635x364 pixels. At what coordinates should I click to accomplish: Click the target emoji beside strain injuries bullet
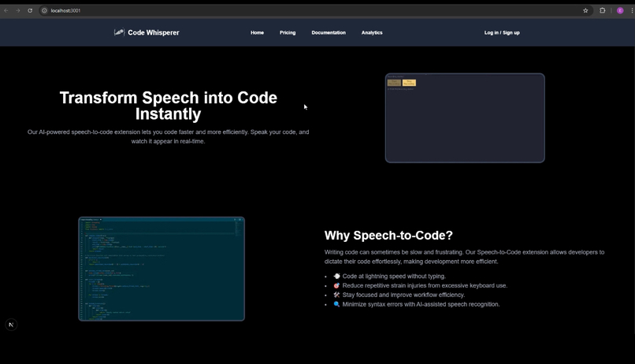(x=336, y=285)
